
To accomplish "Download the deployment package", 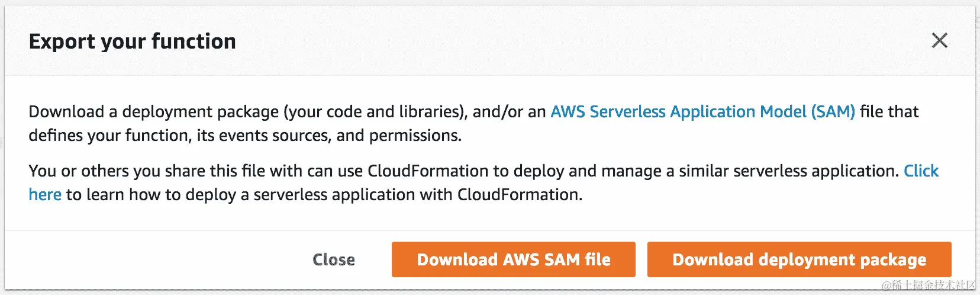I will tap(799, 259).
